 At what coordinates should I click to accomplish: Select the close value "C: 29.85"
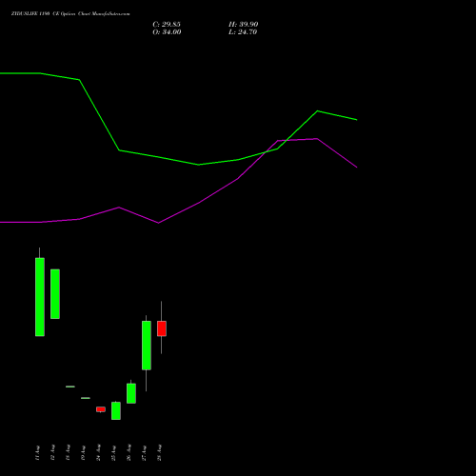pos(167,25)
